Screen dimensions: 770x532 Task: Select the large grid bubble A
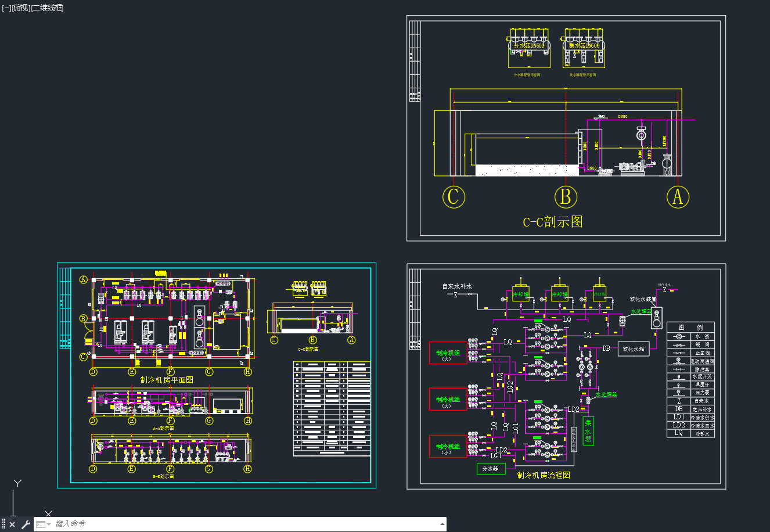pyautogui.click(x=678, y=197)
